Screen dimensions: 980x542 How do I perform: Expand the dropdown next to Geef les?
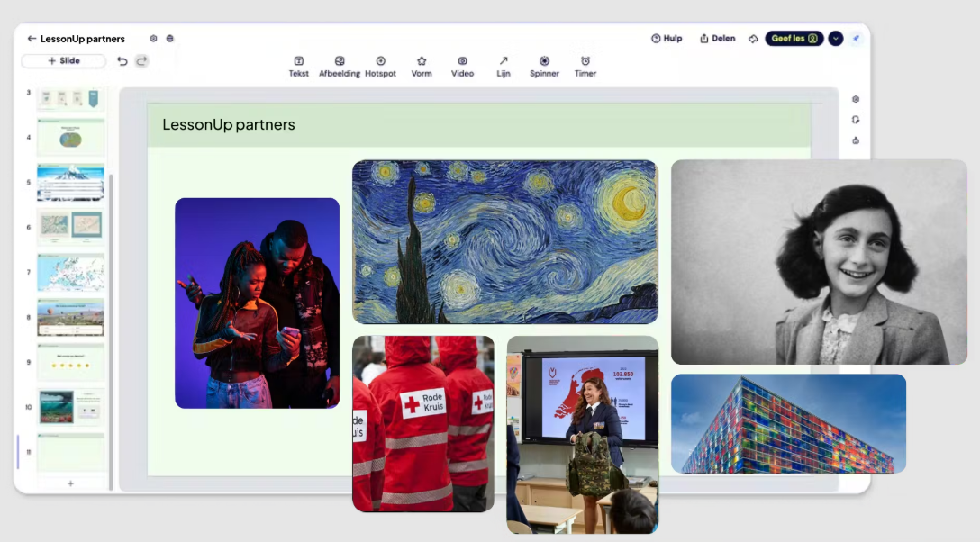coord(836,39)
